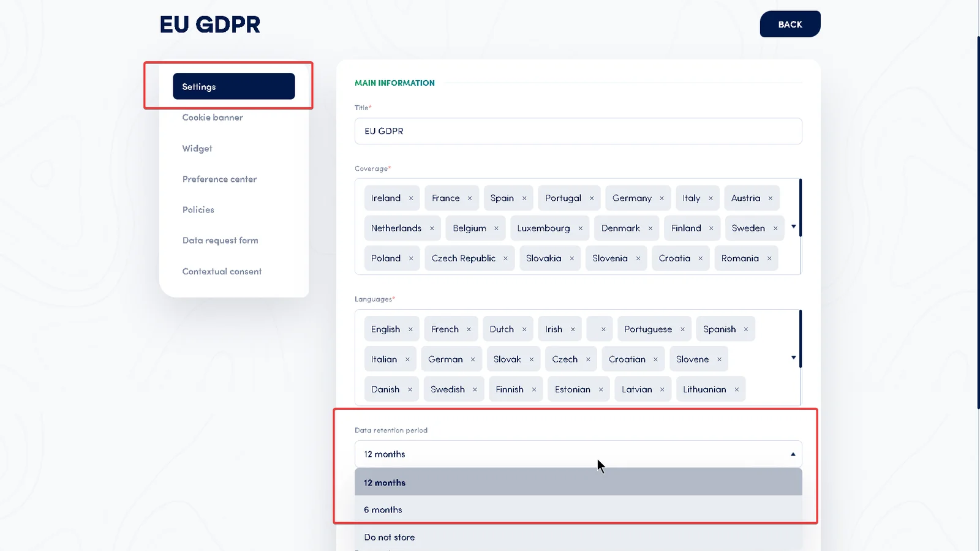Click the BACK button

click(x=790, y=24)
